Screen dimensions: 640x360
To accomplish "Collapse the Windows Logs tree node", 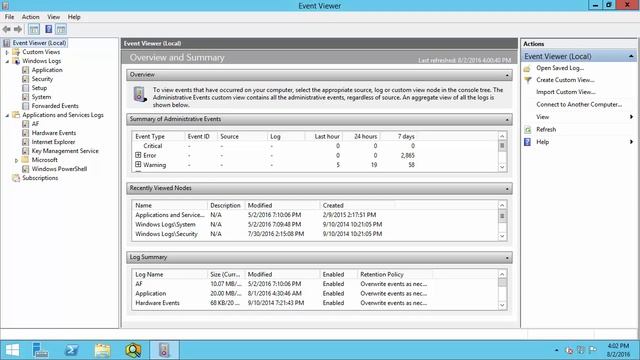I will pyautogui.click(x=7, y=61).
